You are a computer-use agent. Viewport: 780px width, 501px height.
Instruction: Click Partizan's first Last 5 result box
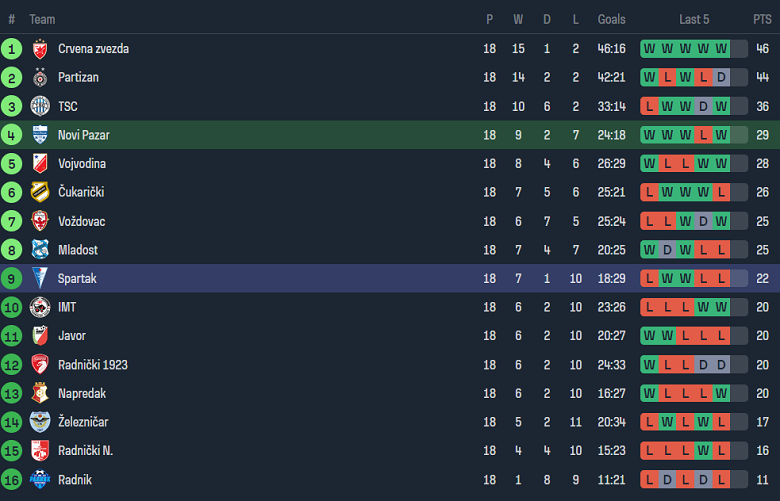[650, 77]
